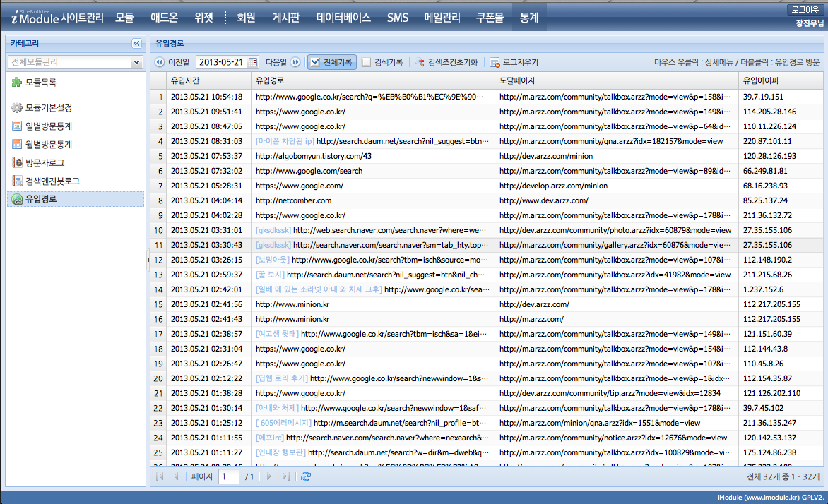Open 모듈기본설정 gear settings
This screenshot has width=828, height=504.
pos(48,108)
